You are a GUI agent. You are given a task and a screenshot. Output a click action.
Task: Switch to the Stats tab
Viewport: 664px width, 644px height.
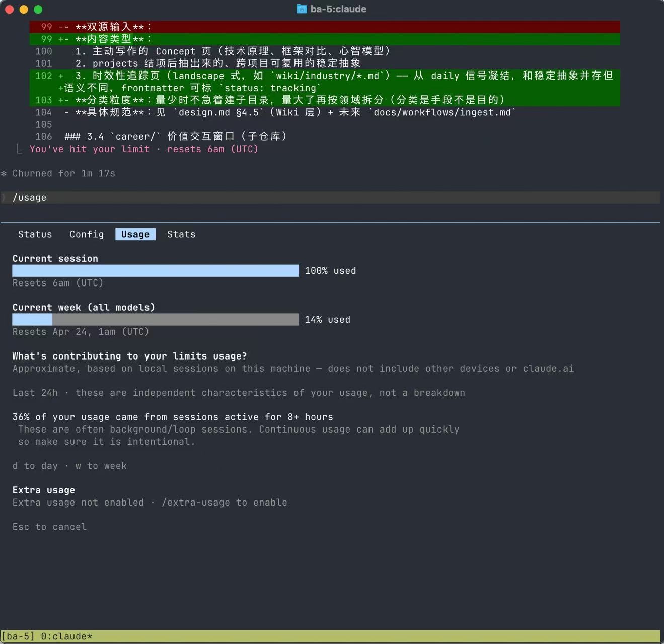[181, 234]
